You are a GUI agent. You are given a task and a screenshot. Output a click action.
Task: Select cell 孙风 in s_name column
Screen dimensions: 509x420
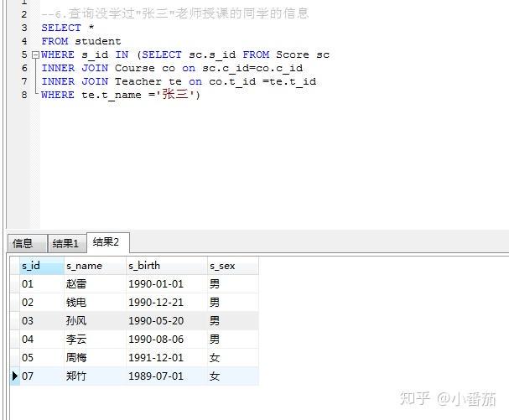coord(95,321)
